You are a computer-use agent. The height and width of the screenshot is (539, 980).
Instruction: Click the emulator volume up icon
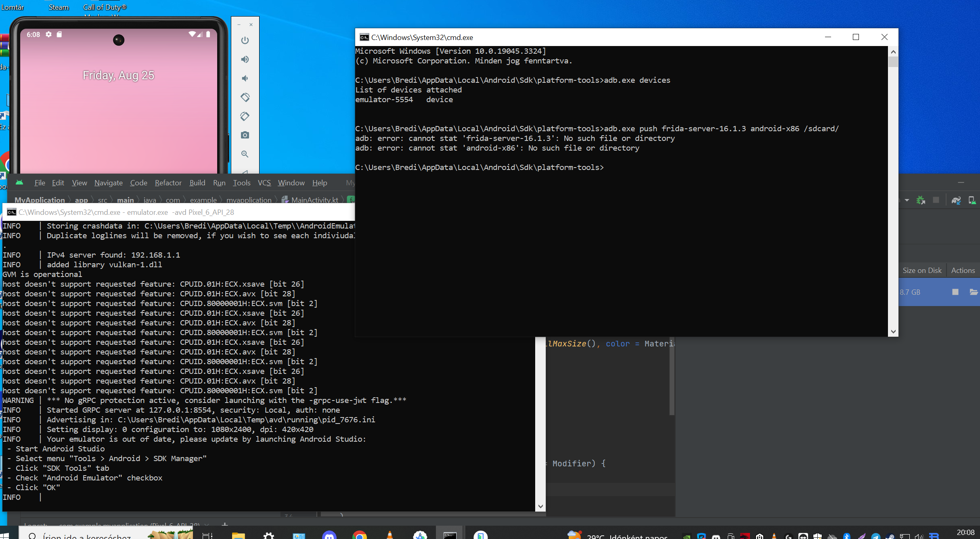pyautogui.click(x=245, y=59)
